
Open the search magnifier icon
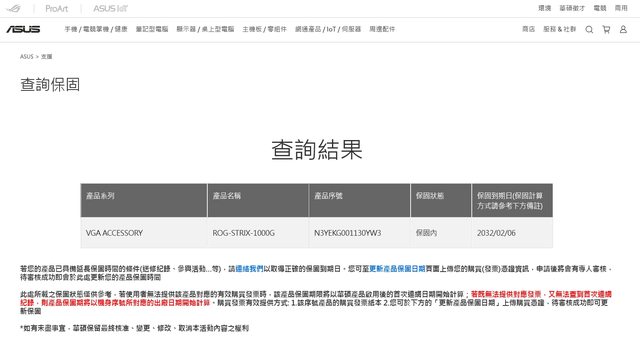[x=589, y=29]
